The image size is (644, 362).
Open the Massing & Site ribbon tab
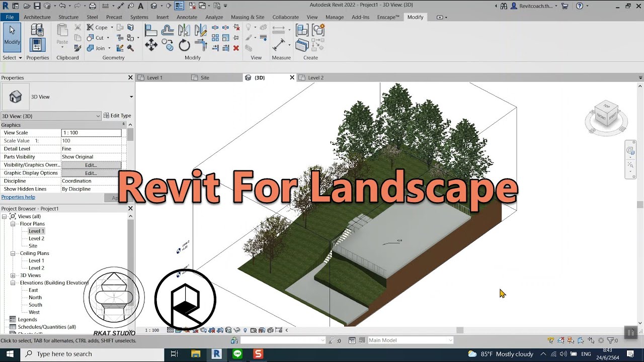pos(248,17)
